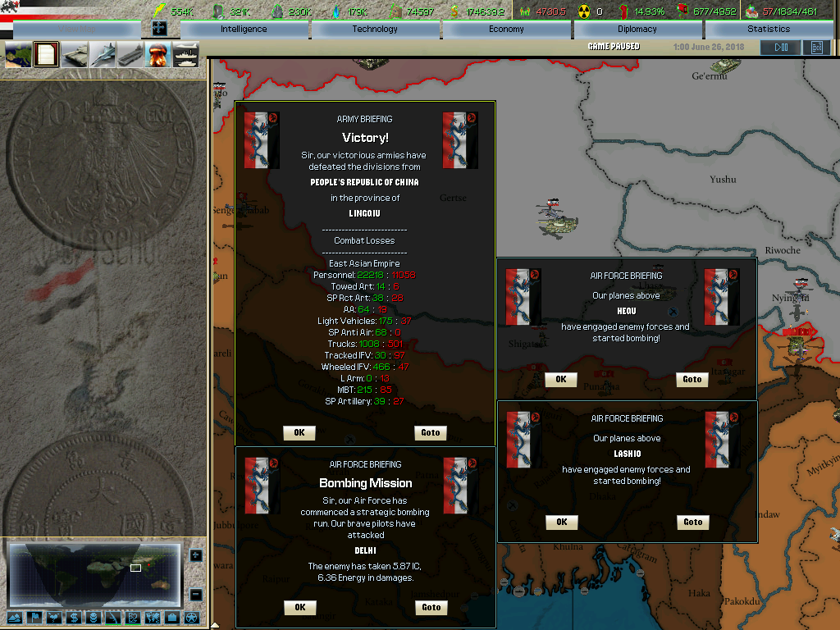Zoom in minimap with plus button
This screenshot has height=630, width=840.
[x=195, y=555]
